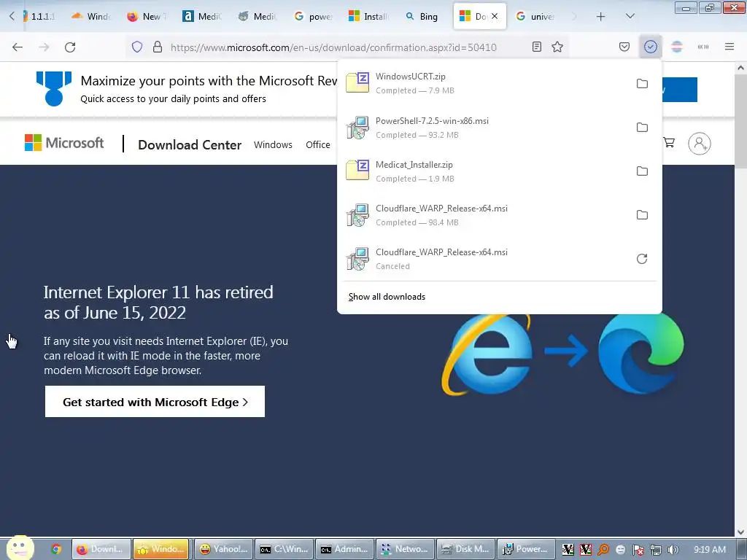Open the Network taskbar window

406,549
